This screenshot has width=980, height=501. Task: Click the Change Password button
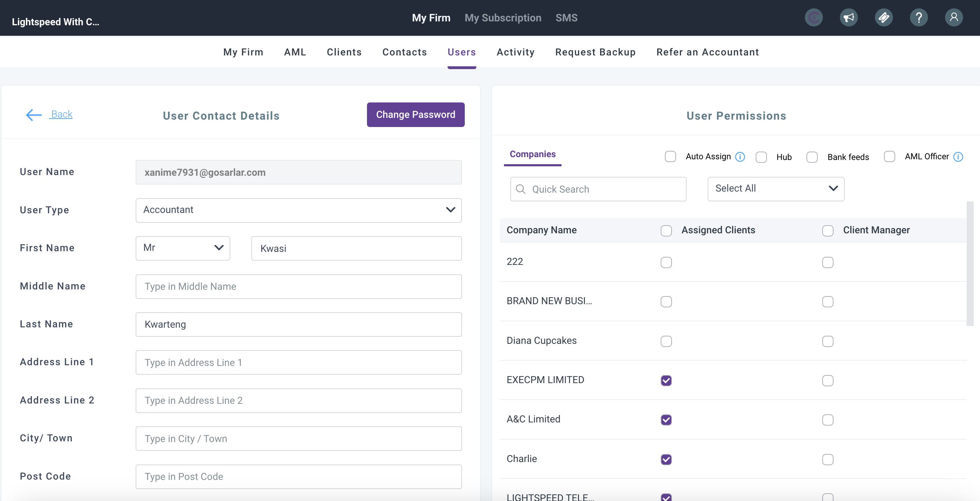coord(415,115)
